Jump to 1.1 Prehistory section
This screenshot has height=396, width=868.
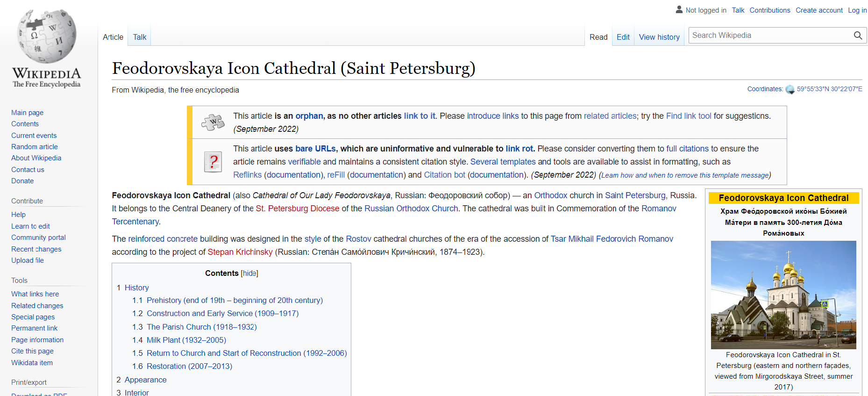(x=228, y=301)
